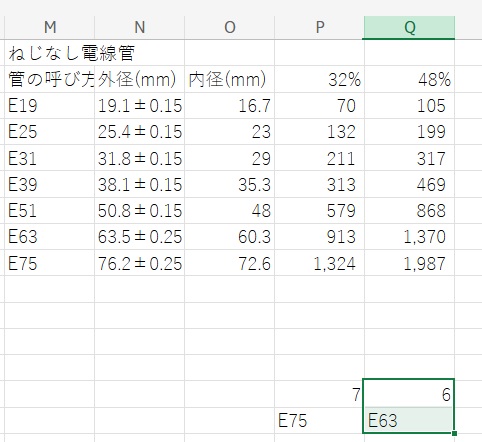Select the cell containing 7
482x442 pixels.
[320, 394]
